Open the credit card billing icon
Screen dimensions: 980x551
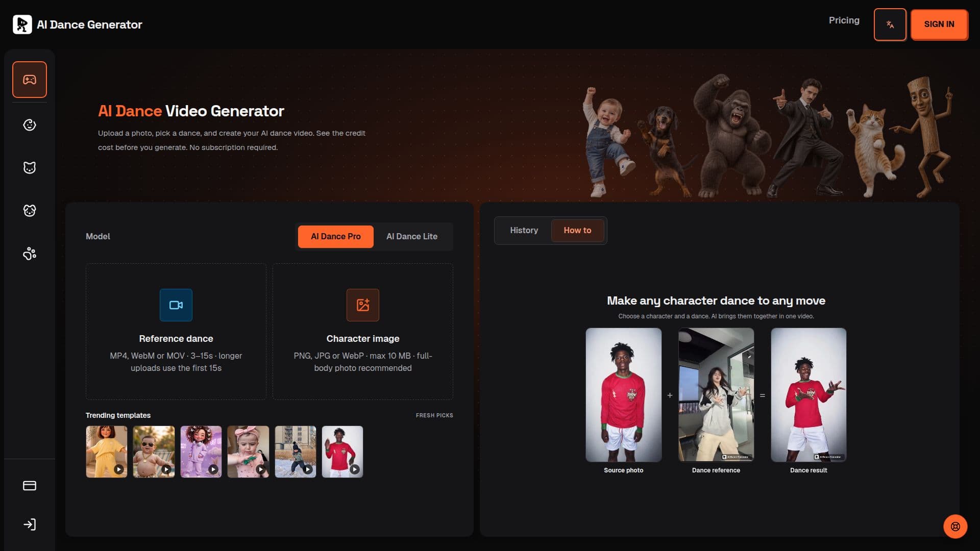point(30,486)
